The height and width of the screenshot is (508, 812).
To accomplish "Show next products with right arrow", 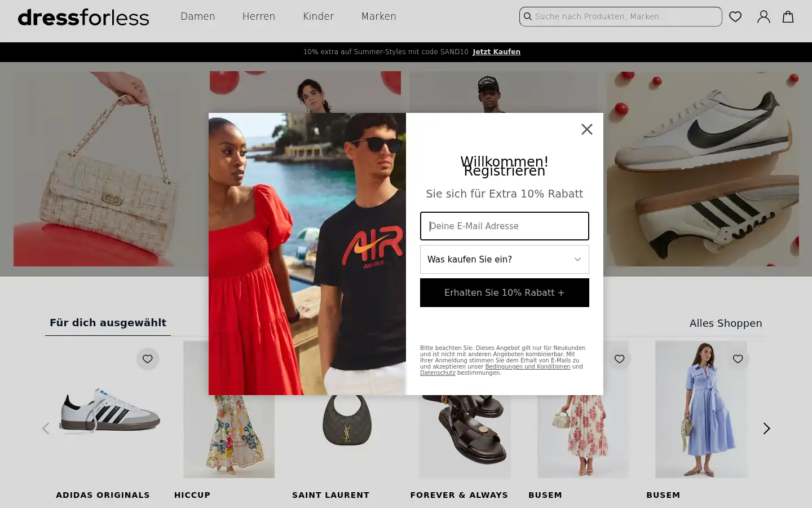I will point(766,428).
